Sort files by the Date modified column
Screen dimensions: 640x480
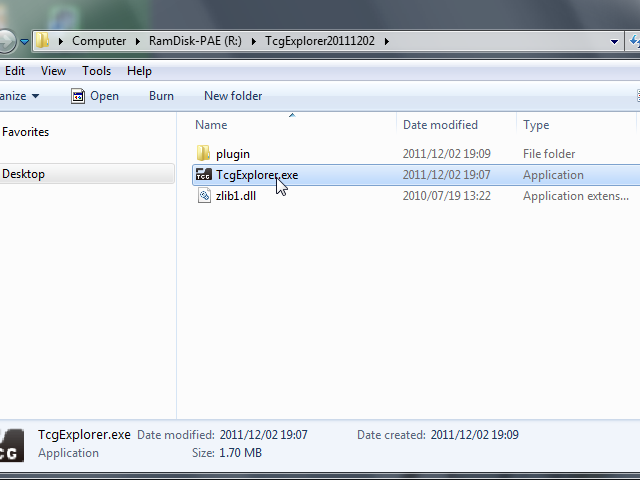tap(440, 125)
